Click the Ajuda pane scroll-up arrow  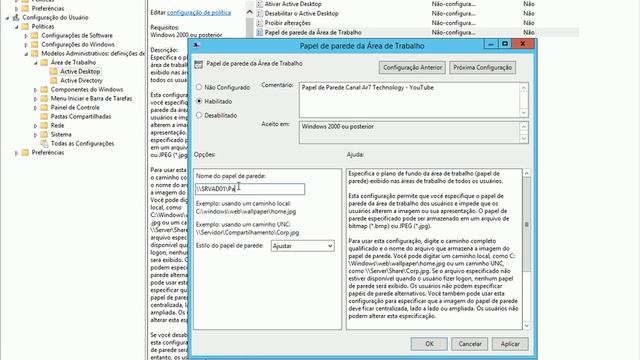pyautogui.click(x=527, y=173)
